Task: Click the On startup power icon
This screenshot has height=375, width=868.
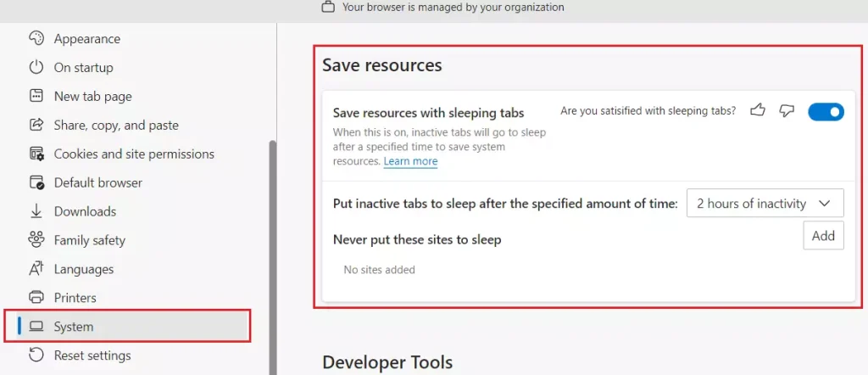Action: tap(36, 68)
